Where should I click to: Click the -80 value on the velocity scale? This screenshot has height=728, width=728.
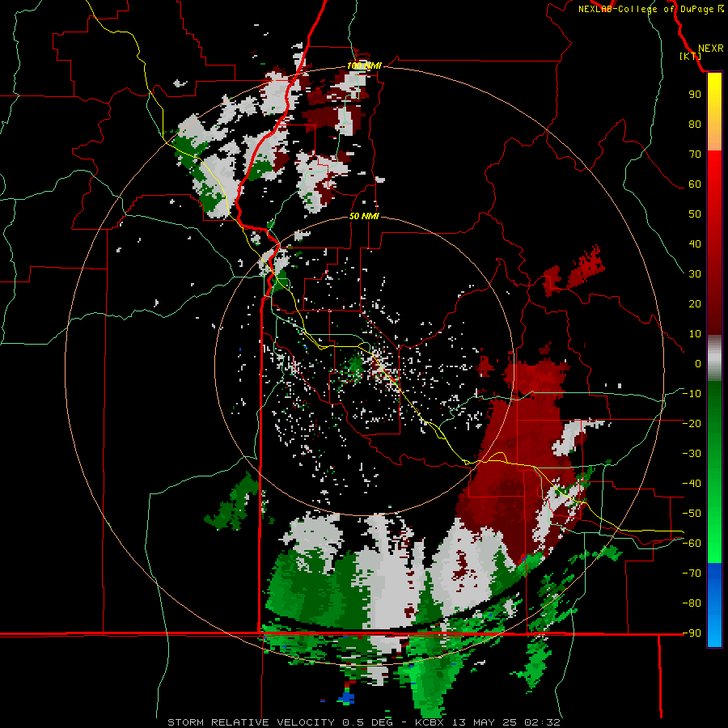692,603
